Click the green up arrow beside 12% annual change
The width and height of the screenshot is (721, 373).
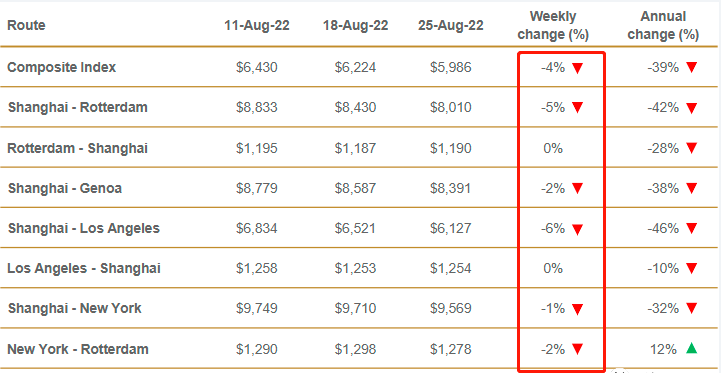691,349
